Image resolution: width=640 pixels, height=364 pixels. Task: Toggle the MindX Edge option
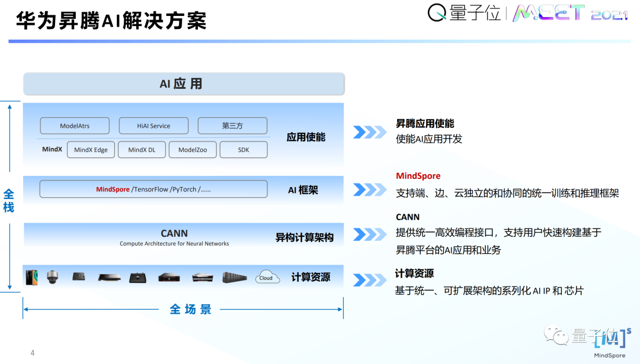pyautogui.click(x=91, y=150)
